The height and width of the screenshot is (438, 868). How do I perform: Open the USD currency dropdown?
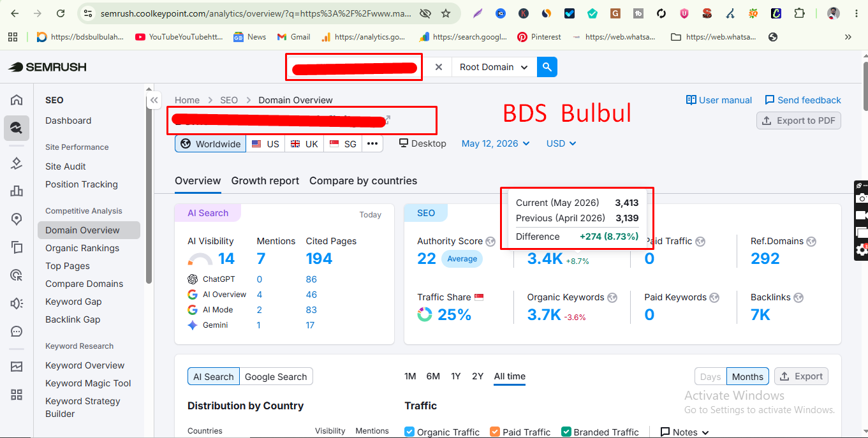[561, 143]
